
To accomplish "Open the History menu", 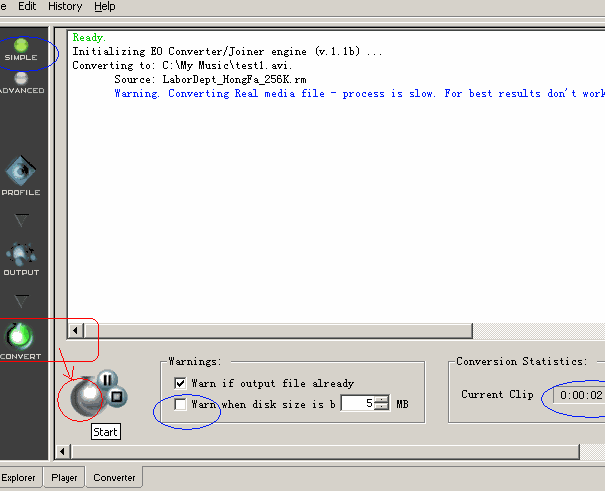I will (x=65, y=6).
